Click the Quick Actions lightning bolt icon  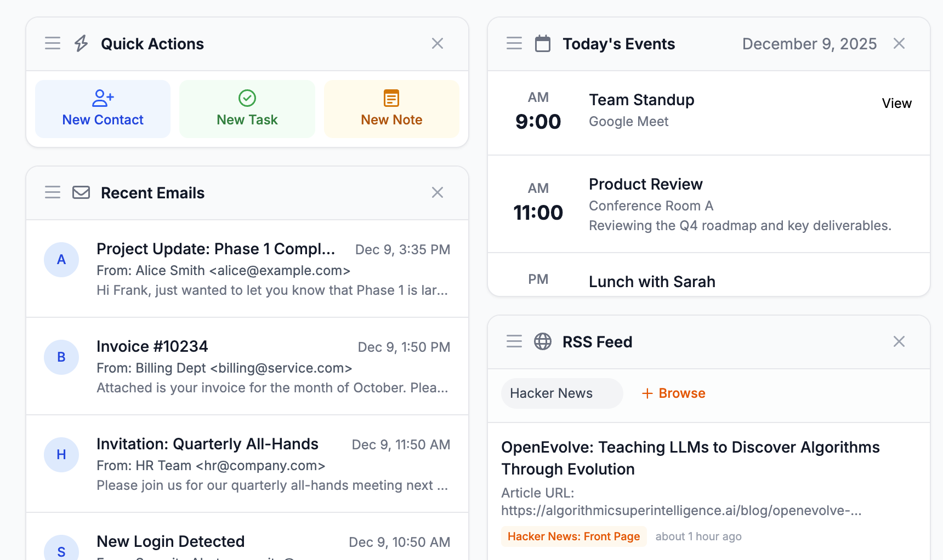tap(81, 43)
